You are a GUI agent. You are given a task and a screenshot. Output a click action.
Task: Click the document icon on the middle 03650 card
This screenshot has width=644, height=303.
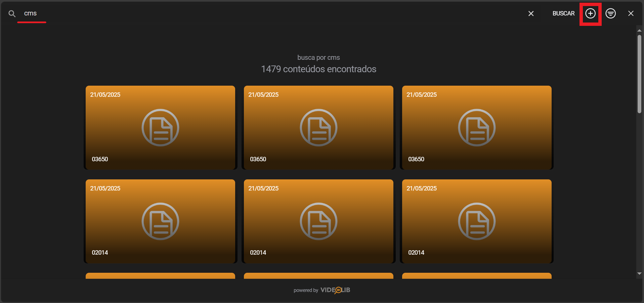[x=318, y=128]
